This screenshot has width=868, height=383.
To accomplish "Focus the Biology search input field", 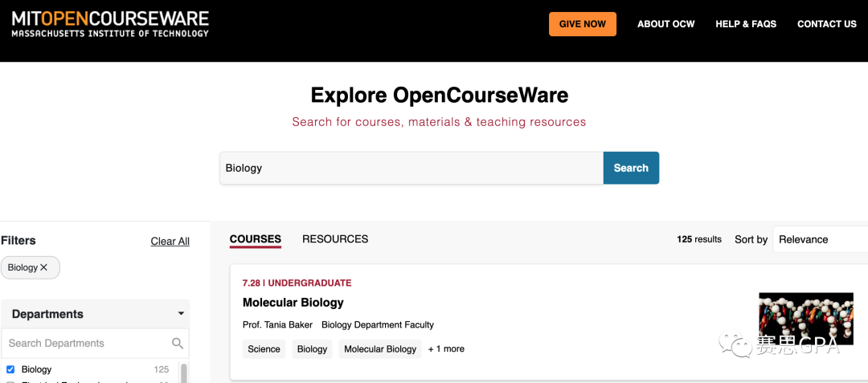I will point(411,168).
